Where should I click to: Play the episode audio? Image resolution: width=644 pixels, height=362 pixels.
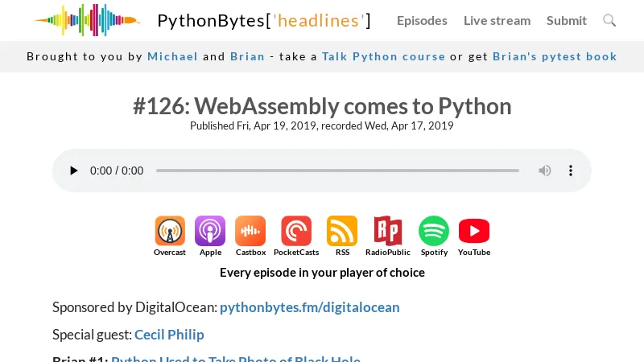[74, 171]
